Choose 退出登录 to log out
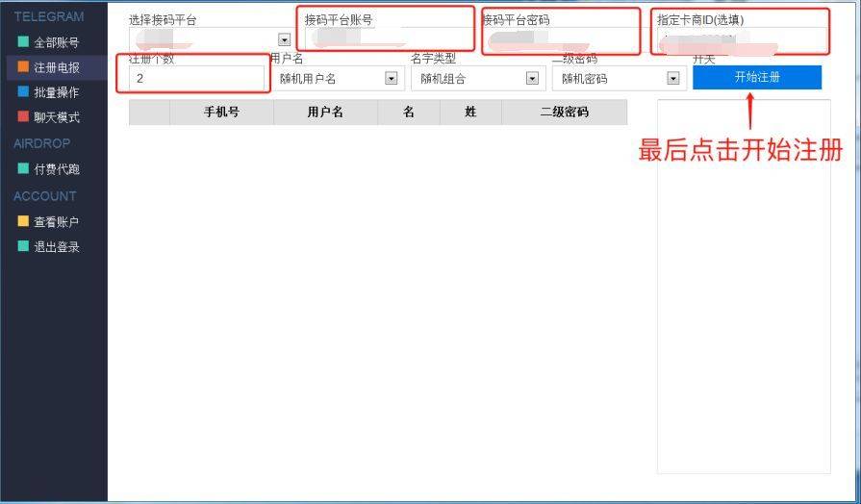The height and width of the screenshot is (504, 861). [x=57, y=246]
